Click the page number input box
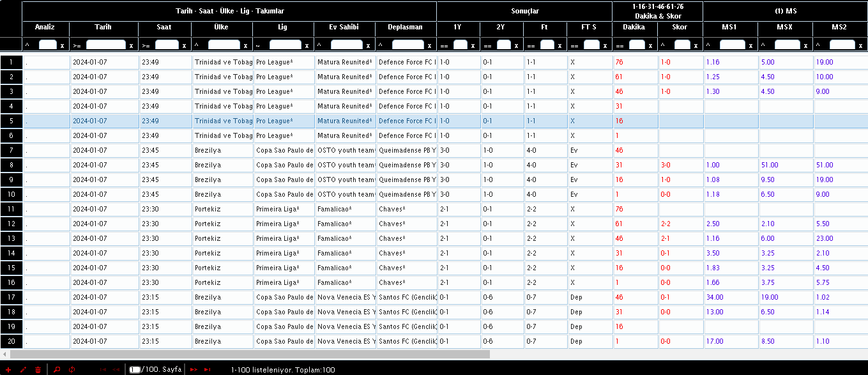The height and width of the screenshot is (375, 868). click(x=135, y=369)
